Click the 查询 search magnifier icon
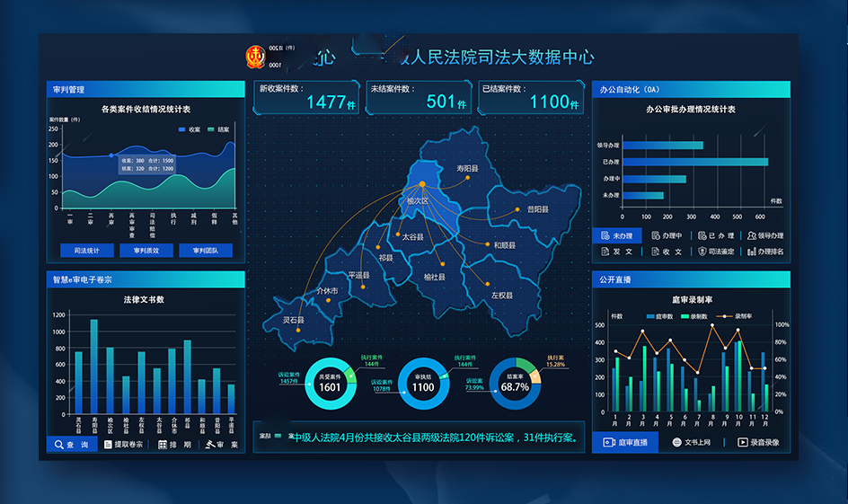The height and width of the screenshot is (504, 848). coord(59,445)
